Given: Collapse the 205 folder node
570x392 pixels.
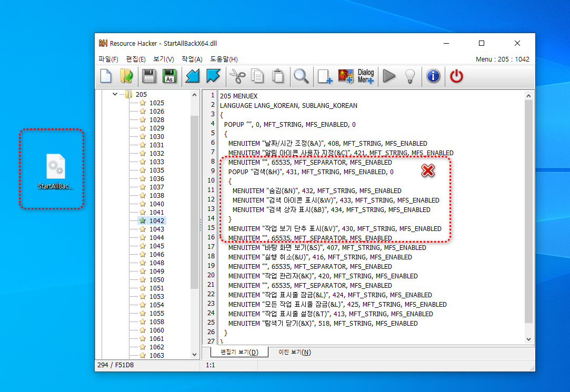Looking at the screenshot, I should (x=115, y=94).
